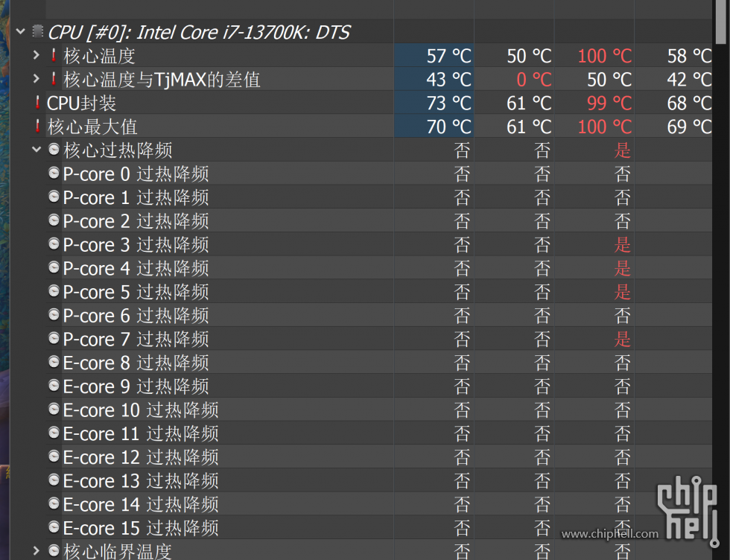Click the thermometer icon for 核心温度与TjMAX的差值
The width and height of the screenshot is (730, 560).
tap(54, 79)
